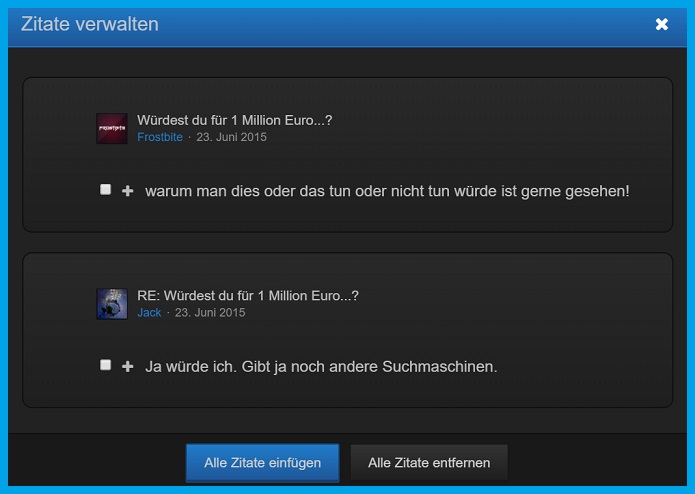Click Frostbite's avatar image
This screenshot has width=695, height=494.
tap(111, 128)
